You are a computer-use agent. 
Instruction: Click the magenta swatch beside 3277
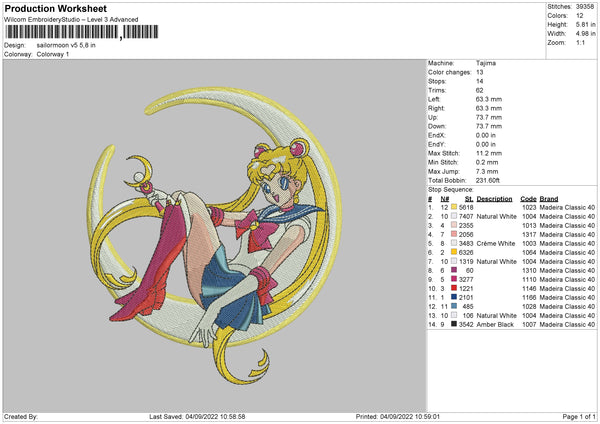454,279
